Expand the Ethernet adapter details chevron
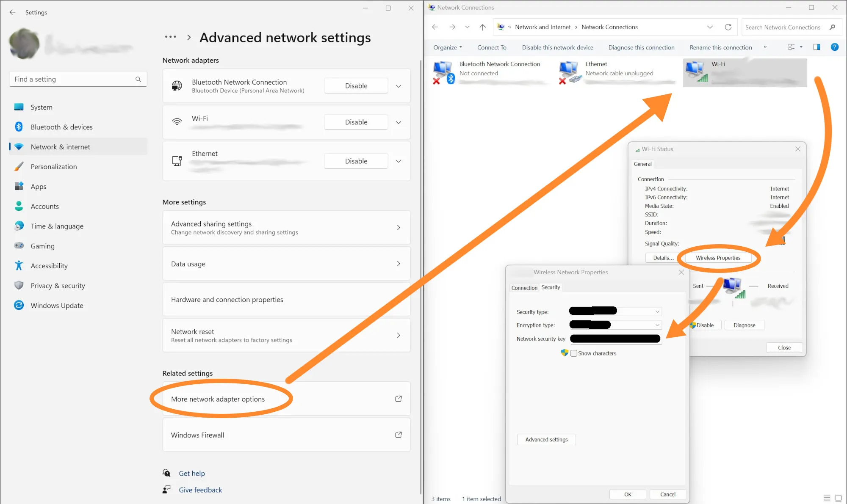The image size is (847, 504). pos(398,161)
